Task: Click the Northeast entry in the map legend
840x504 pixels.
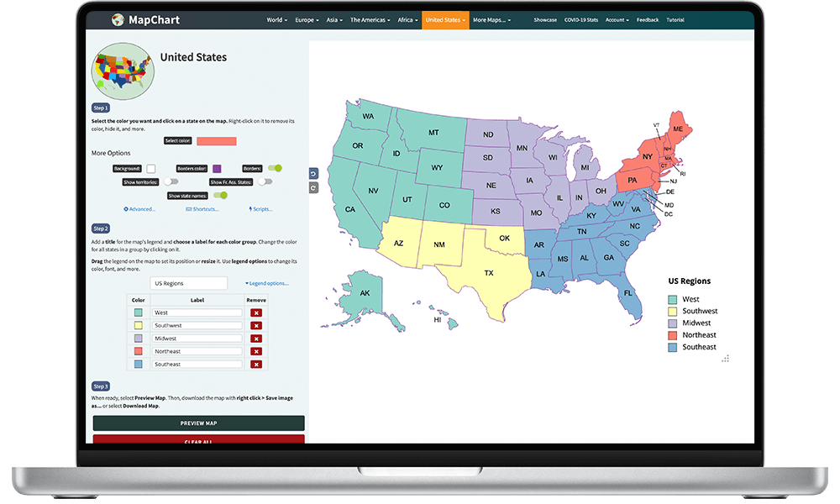Action: 691,335
